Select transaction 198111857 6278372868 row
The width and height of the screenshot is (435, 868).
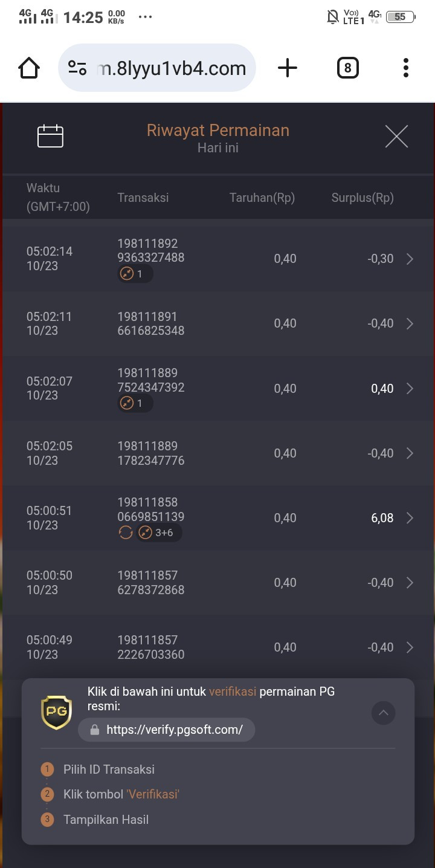point(217,583)
